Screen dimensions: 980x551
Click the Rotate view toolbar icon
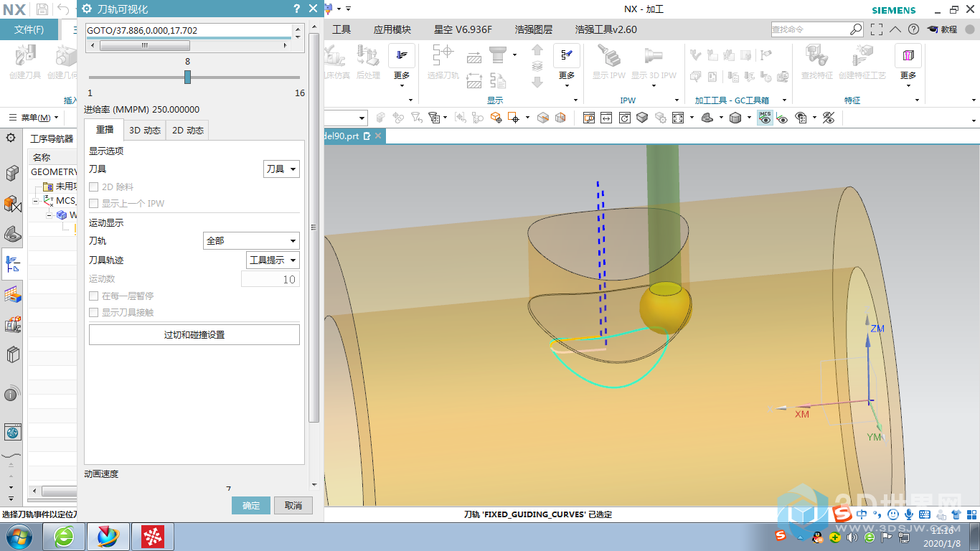point(625,118)
